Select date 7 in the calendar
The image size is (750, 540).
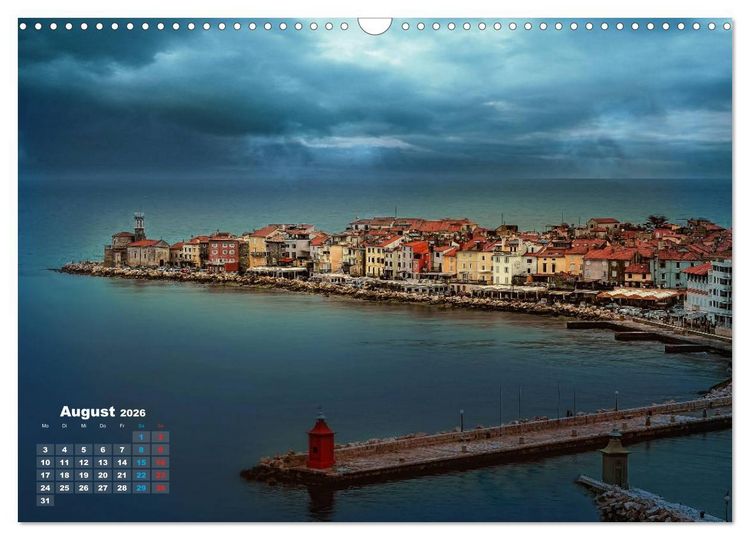[x=122, y=450]
